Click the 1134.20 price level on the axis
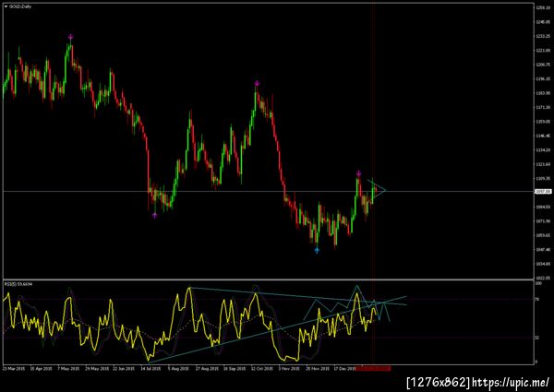Screen dimensions: 554x392 tap(544, 149)
